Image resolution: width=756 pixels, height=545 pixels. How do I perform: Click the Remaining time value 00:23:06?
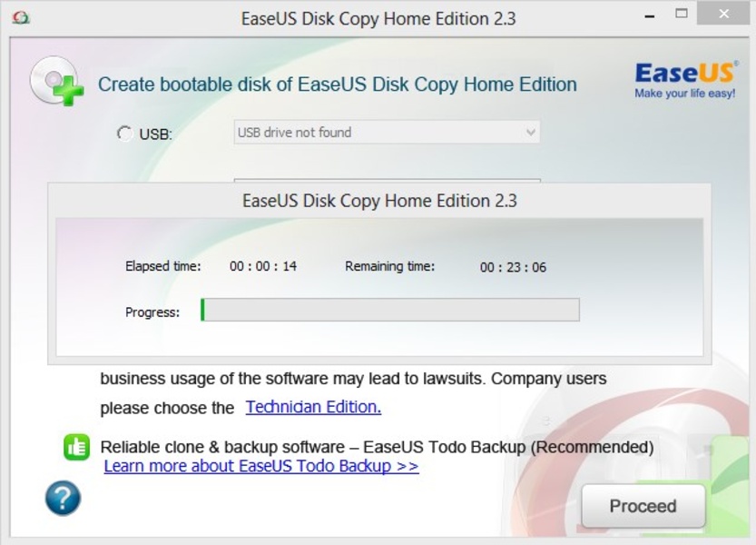(513, 267)
